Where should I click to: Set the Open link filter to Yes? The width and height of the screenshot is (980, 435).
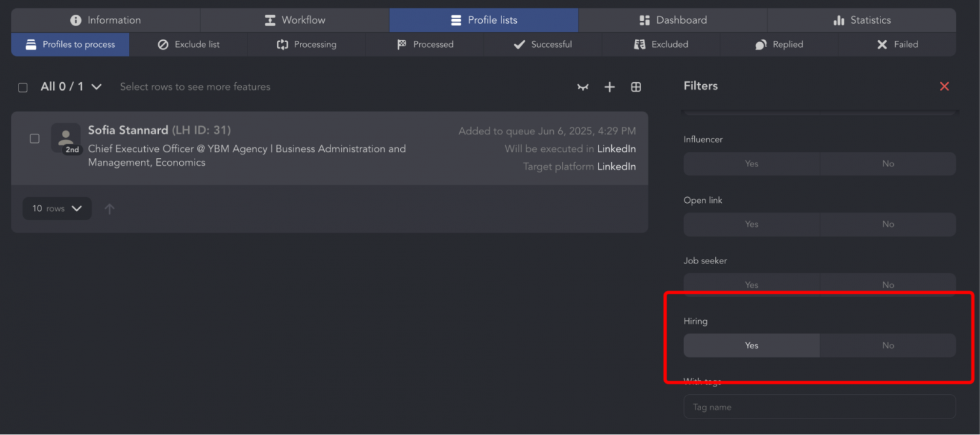(751, 225)
